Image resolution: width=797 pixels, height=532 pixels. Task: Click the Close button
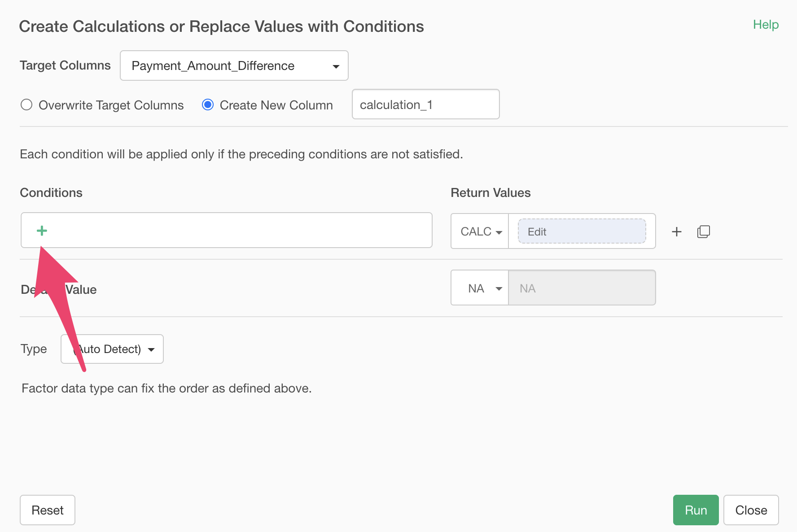pos(750,510)
